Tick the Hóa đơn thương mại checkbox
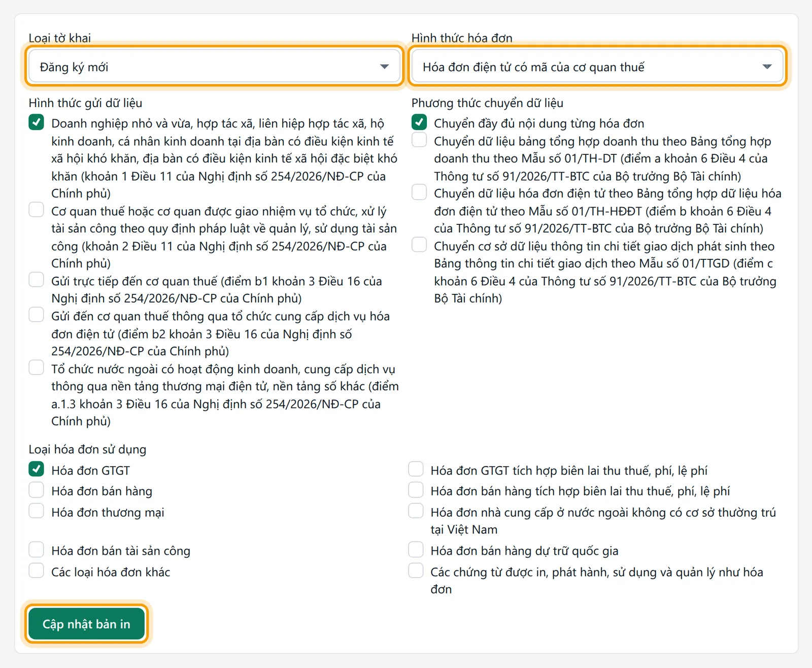The height and width of the screenshot is (668, 812). pos(36,511)
